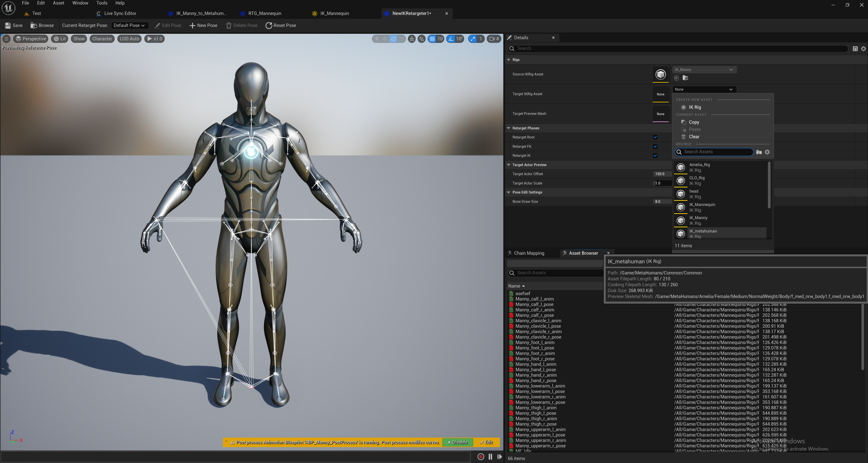The image size is (868, 463).
Task: Select the head IK Rig asset
Action: (720, 194)
